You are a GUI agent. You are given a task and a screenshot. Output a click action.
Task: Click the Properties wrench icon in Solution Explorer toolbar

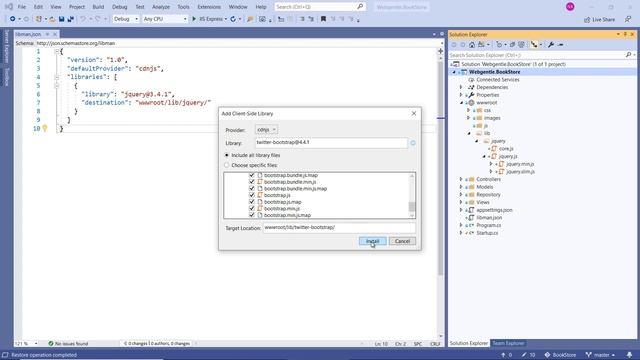(551, 44)
